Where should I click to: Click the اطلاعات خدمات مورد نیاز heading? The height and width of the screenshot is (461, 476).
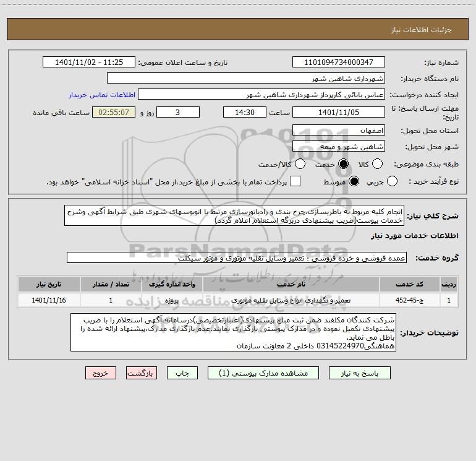coord(415,236)
